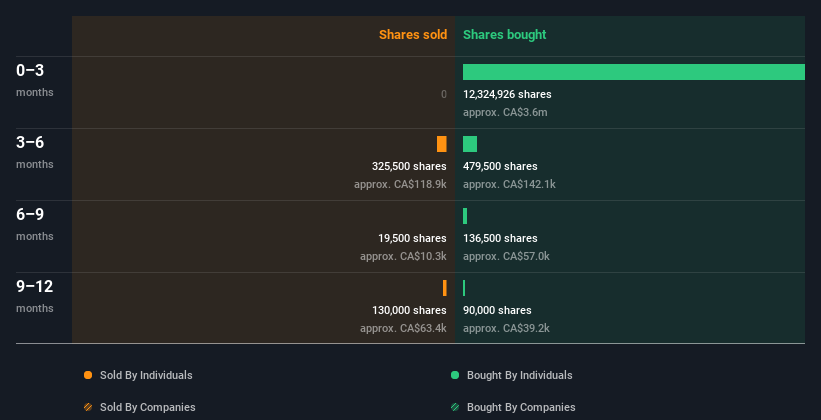Click the approx. CA$3.6m value
Screen dimensions: 821x420
(505, 113)
